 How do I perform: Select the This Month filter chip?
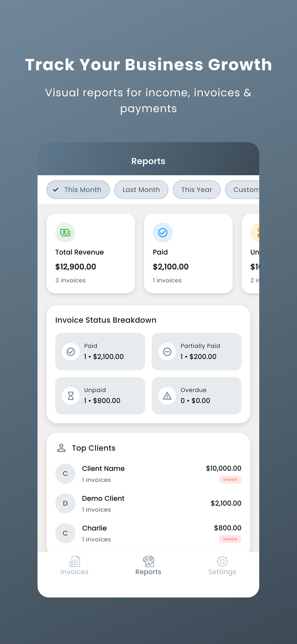point(78,190)
